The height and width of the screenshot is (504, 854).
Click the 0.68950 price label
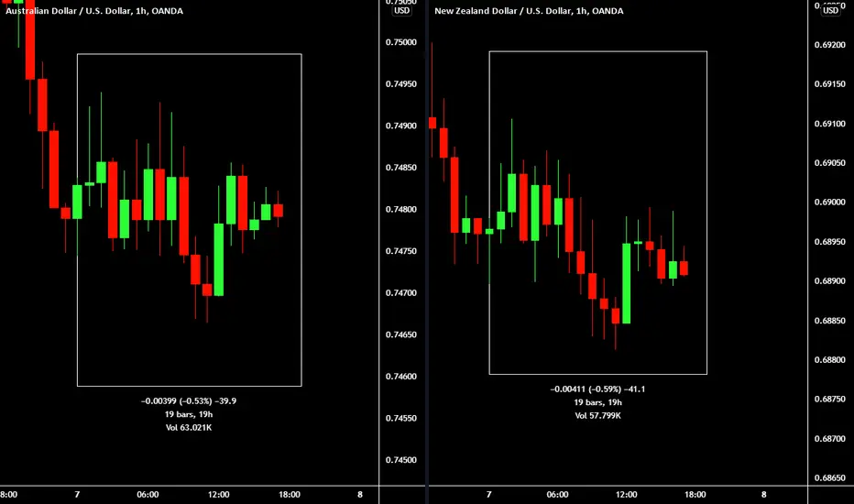click(830, 242)
